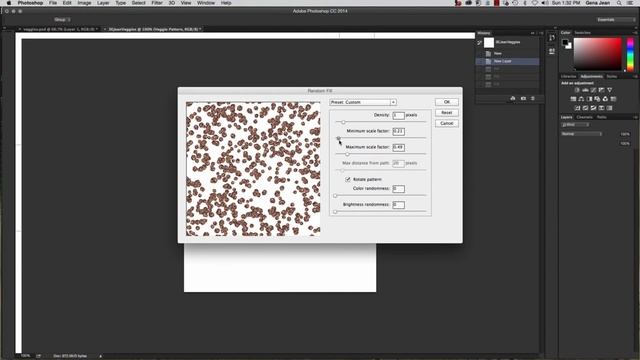Image resolution: width=640 pixels, height=360 pixels.
Task: Switch to the Channels tab
Action: [x=584, y=117]
